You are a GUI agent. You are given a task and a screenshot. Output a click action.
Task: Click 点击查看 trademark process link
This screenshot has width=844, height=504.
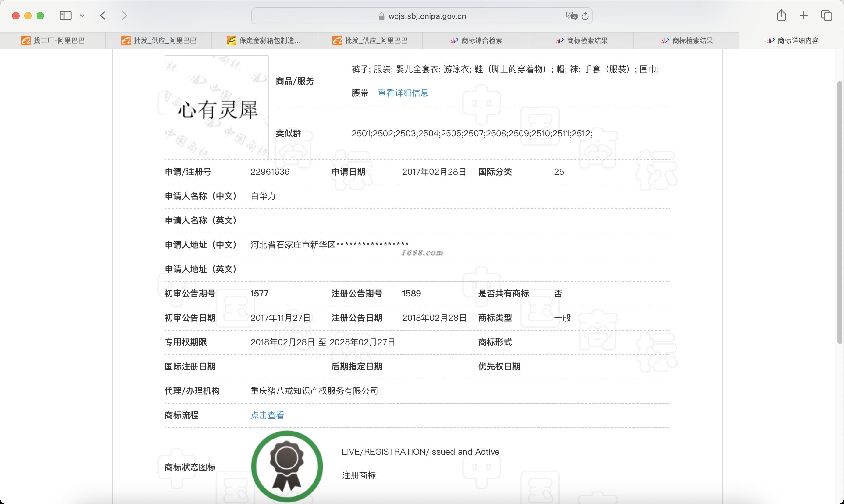267,415
